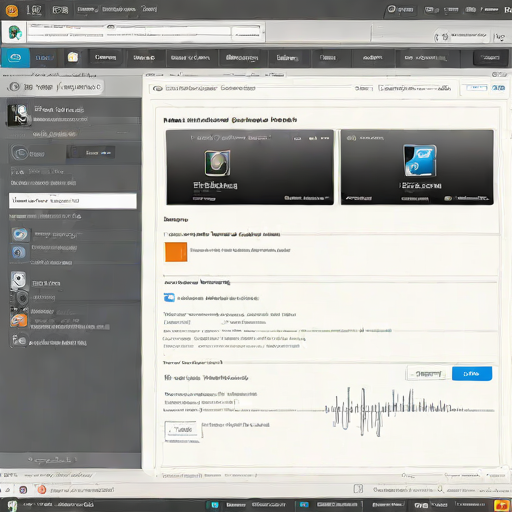Viewport: 512px width, 512px height.
Task: Open the dropdown field in the content header bar
Action: (x=415, y=88)
